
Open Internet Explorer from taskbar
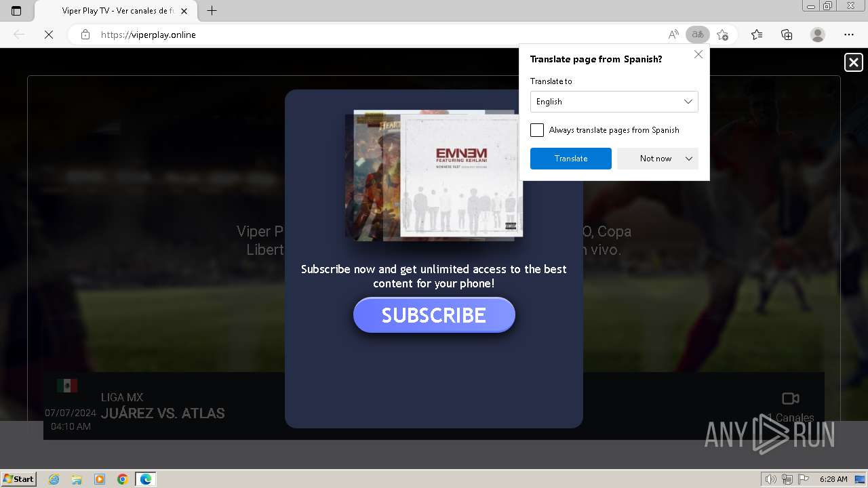click(54, 479)
